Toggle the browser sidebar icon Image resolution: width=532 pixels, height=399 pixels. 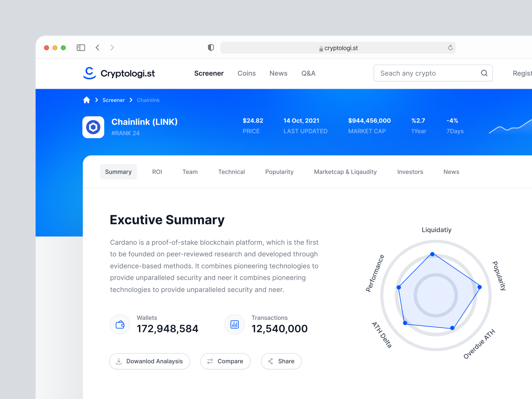click(80, 48)
